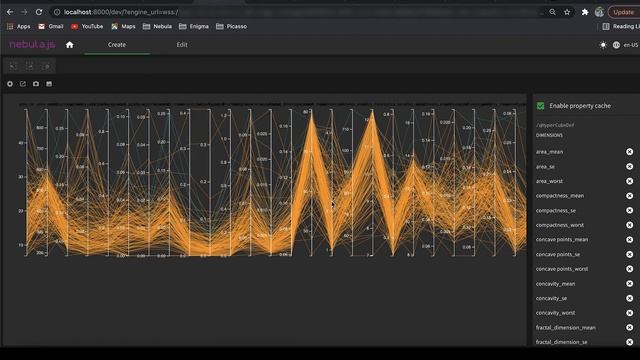Open the YouTube bookmark
The height and width of the screenshot is (360, 640).
coord(87,27)
